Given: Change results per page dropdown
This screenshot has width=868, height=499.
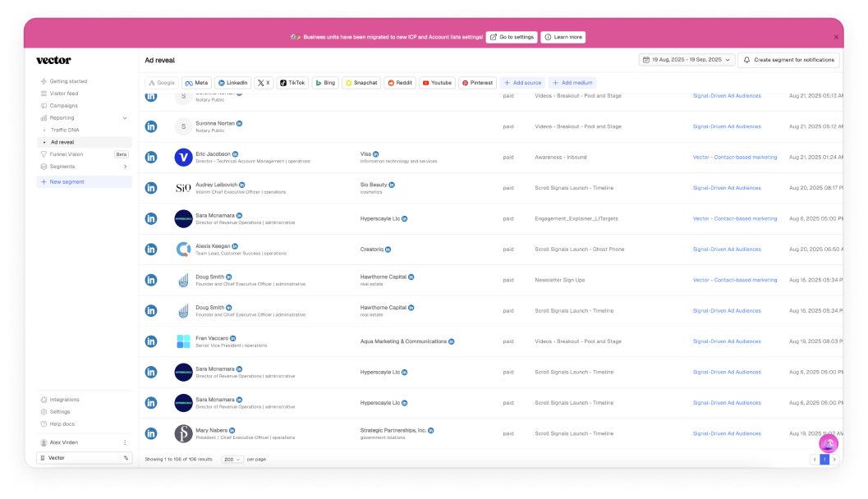Looking at the screenshot, I should [x=232, y=459].
